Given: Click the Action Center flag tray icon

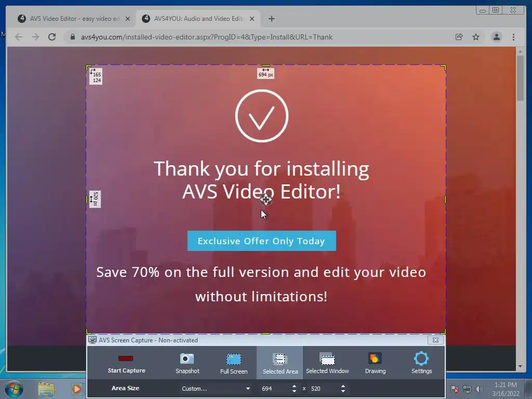Looking at the screenshot, I should click(x=455, y=390).
